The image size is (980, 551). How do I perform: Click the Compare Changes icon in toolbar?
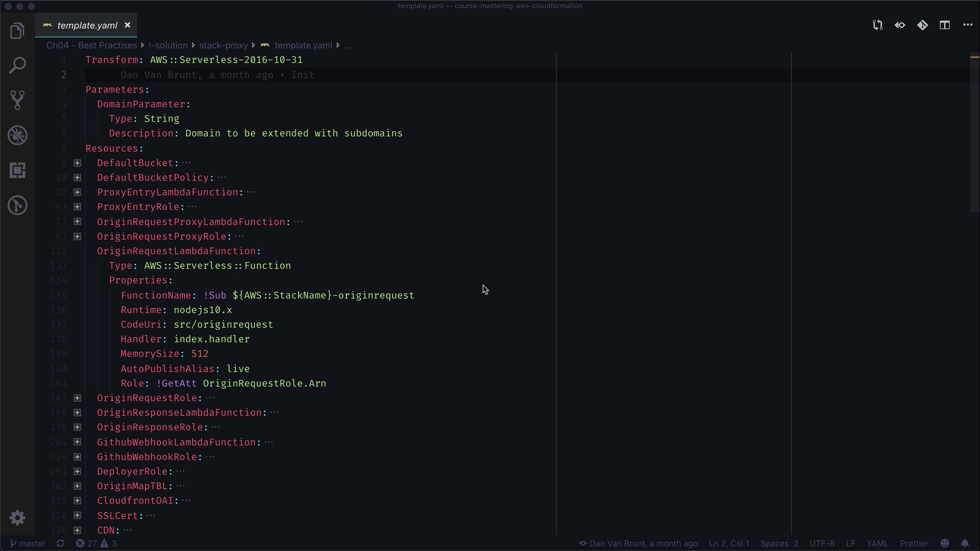[x=877, y=25]
